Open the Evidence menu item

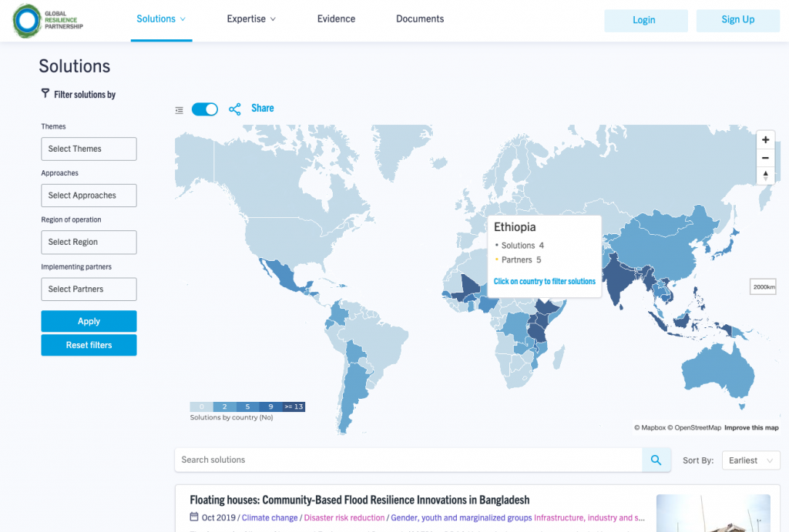coord(336,19)
